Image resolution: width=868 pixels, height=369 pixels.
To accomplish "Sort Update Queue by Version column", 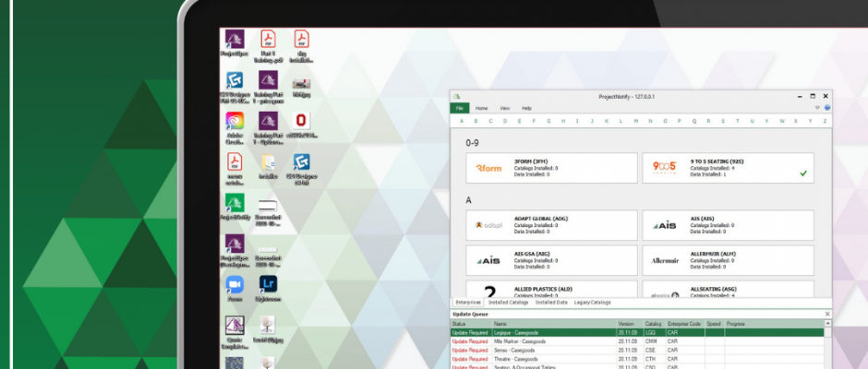I will [x=630, y=324].
